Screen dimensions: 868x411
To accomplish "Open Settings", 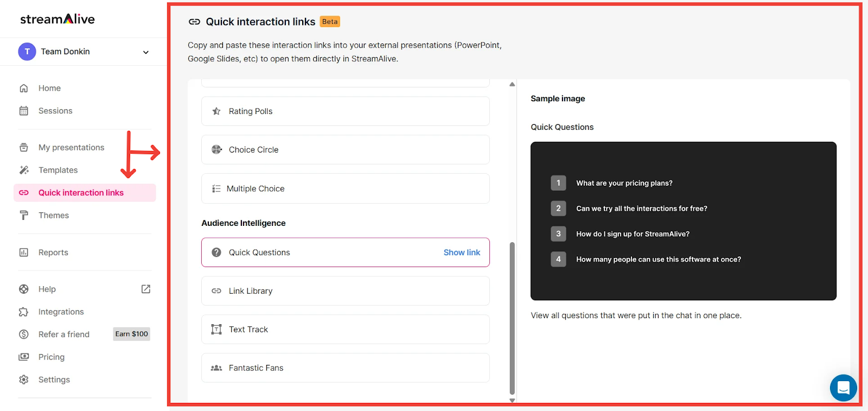I will click(54, 380).
